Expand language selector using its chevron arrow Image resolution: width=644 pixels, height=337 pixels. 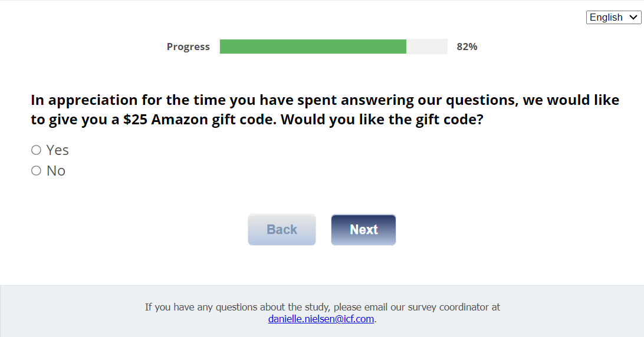click(634, 18)
